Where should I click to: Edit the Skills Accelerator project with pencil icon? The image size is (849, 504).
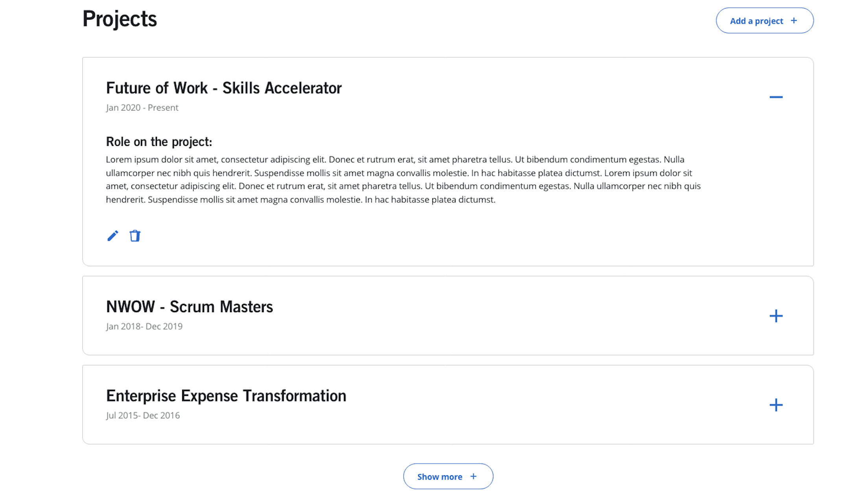click(x=113, y=235)
